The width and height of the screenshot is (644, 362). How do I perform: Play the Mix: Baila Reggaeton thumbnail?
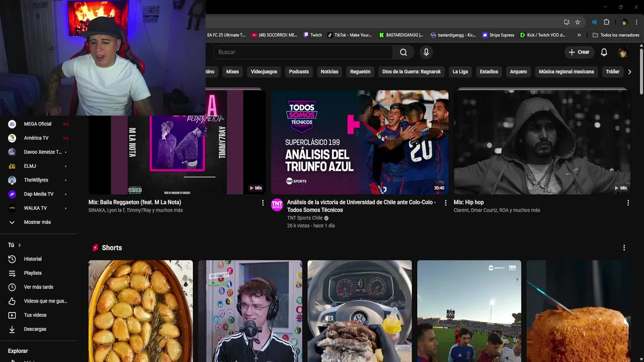pyautogui.click(x=177, y=155)
